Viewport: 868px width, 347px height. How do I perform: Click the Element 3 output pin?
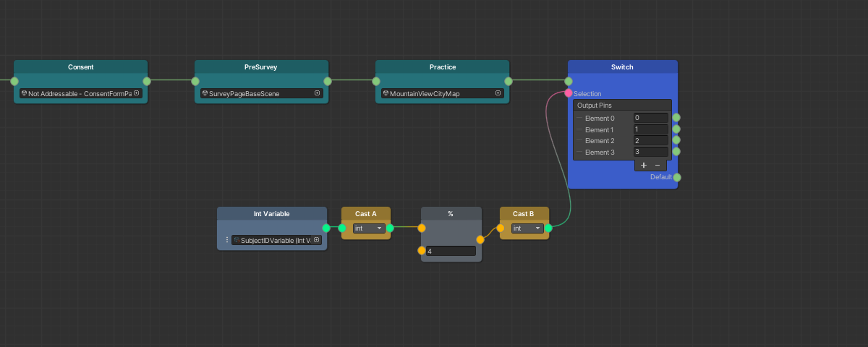676,152
